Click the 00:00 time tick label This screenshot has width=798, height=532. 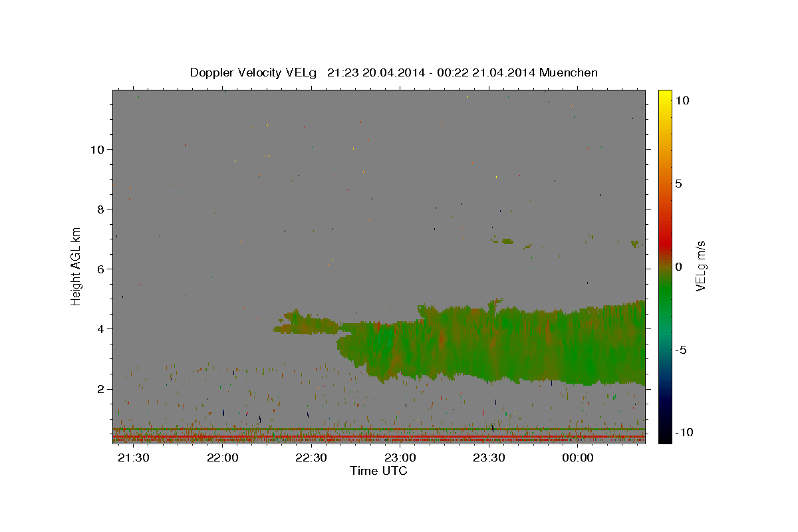(578, 458)
